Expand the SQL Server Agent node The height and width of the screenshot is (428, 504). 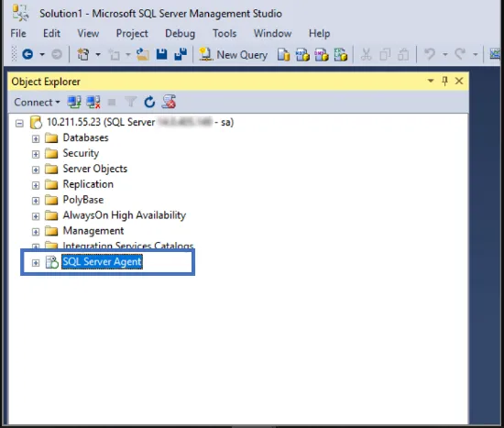36,263
